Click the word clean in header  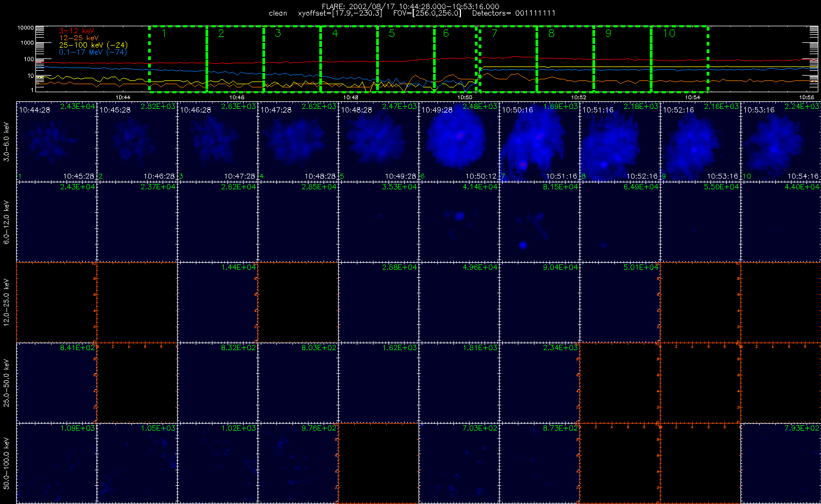(278, 13)
